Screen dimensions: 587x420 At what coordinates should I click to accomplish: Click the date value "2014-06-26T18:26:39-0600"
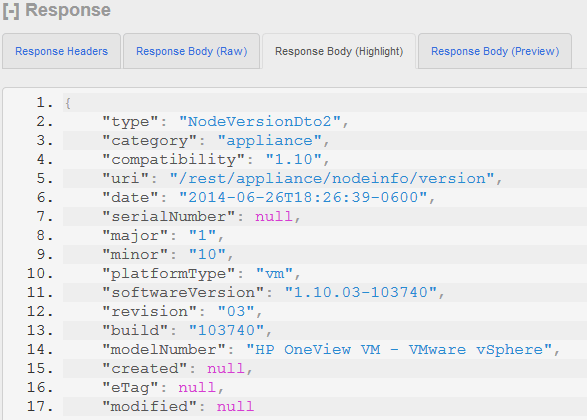(x=303, y=198)
